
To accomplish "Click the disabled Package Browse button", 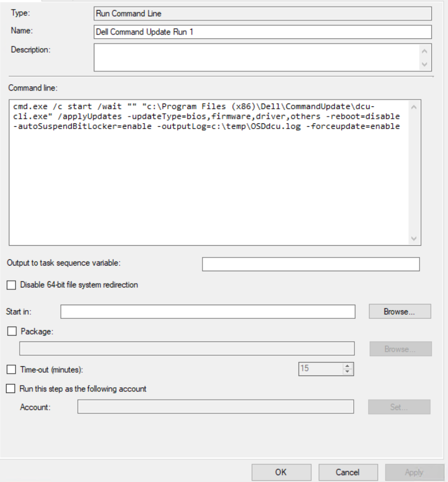I will (x=400, y=349).
